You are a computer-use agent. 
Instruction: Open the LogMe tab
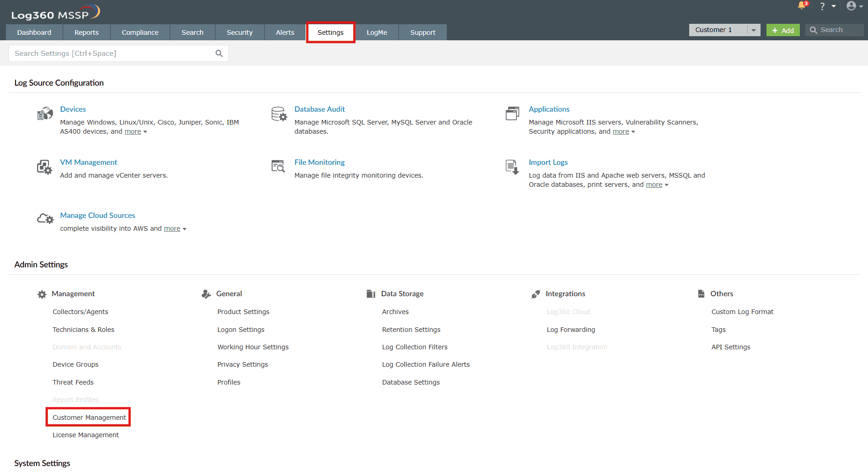tap(377, 33)
